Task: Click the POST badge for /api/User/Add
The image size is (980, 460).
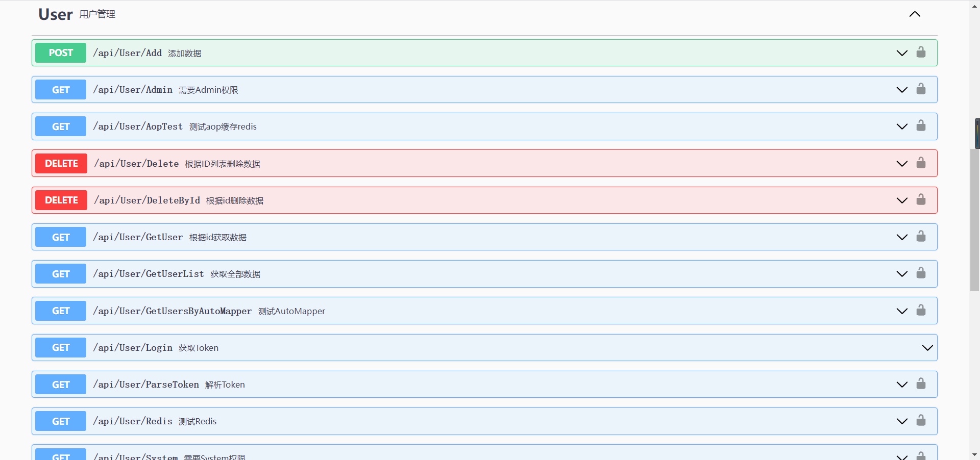Action: point(61,53)
